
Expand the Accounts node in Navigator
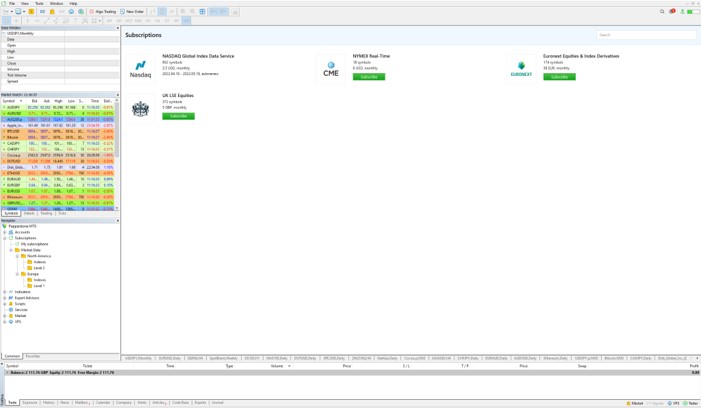click(x=4, y=232)
